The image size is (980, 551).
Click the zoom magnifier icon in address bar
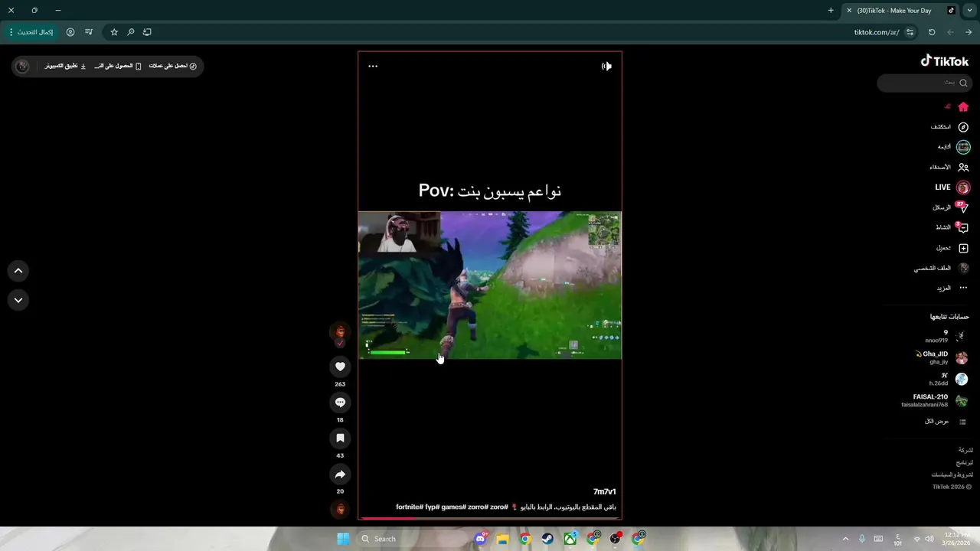click(131, 32)
